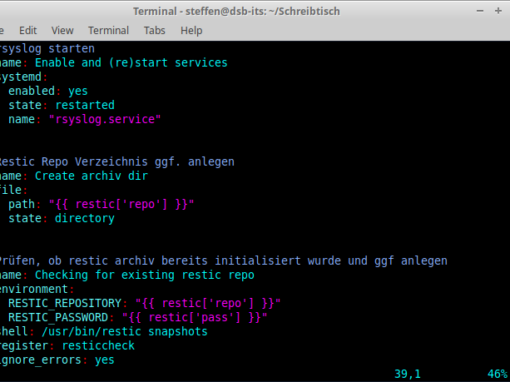Click the 'state: directory' line

[61, 218]
